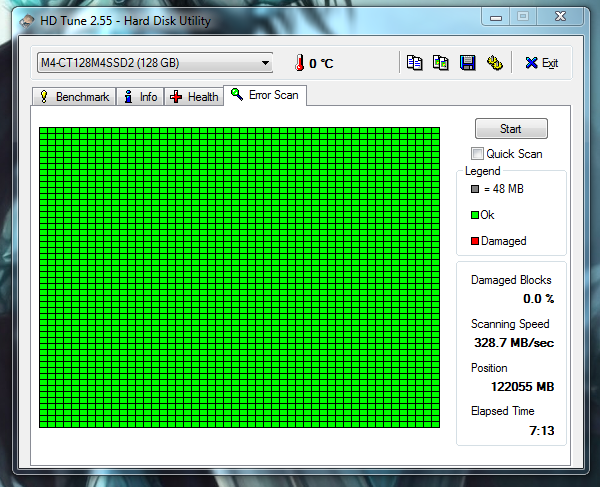Switch to the Info tab
Screen dimensions: 600x487
tap(140, 96)
